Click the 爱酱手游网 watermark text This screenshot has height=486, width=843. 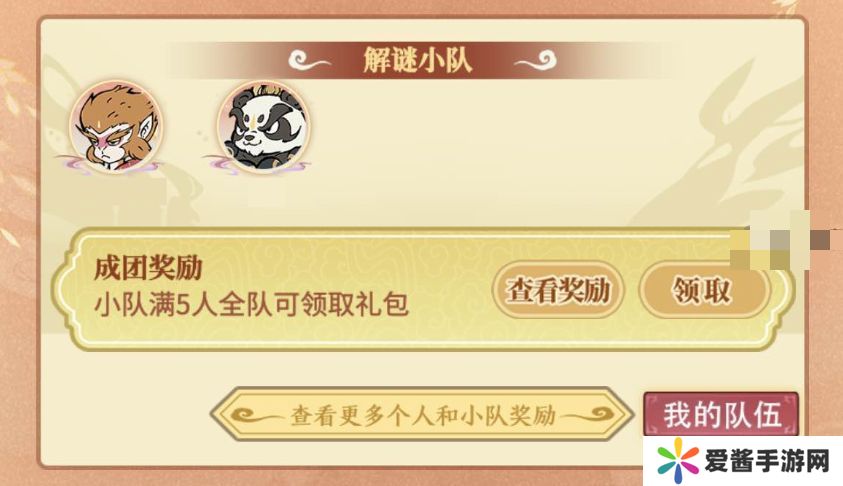pos(768,461)
